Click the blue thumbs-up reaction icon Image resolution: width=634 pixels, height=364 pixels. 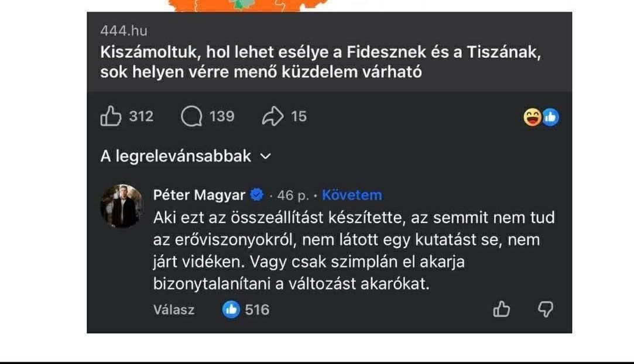coord(549,117)
